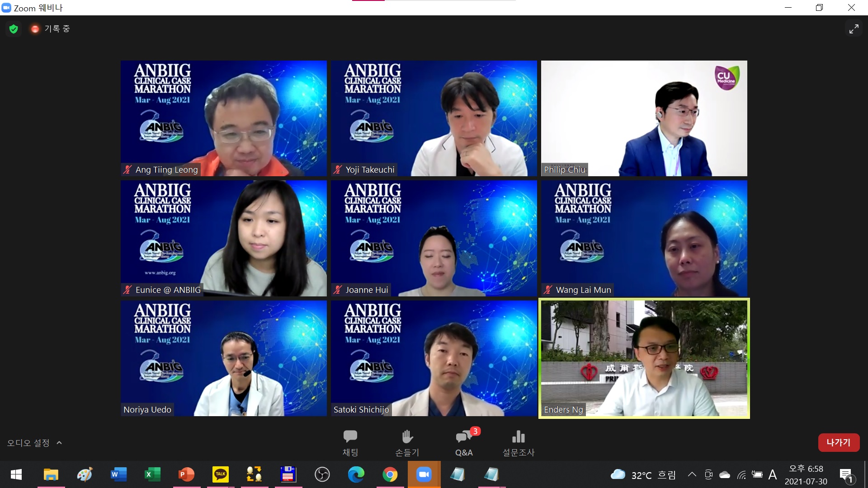Select Satoki Shichijo's video tile
The width and height of the screenshot is (868, 488).
coord(434,358)
